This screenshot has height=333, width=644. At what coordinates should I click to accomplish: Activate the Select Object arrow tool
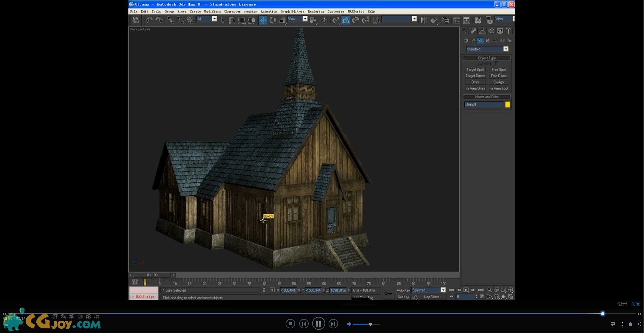tap(222, 20)
